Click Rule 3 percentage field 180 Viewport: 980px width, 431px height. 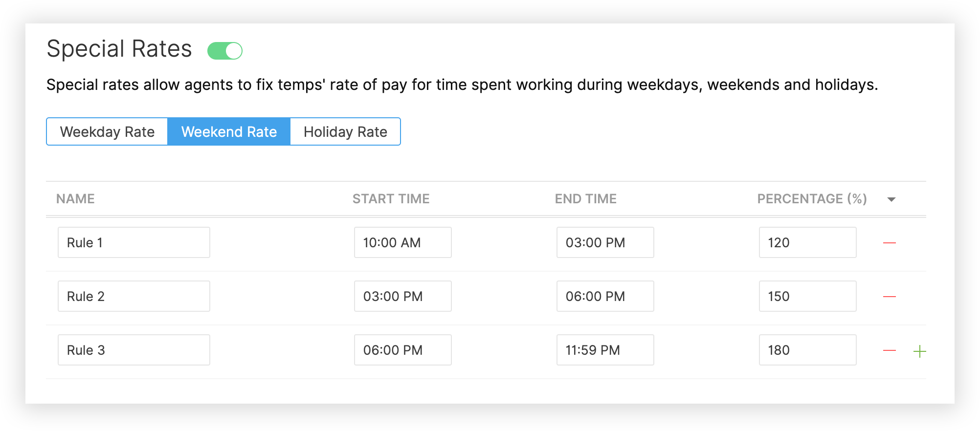807,350
